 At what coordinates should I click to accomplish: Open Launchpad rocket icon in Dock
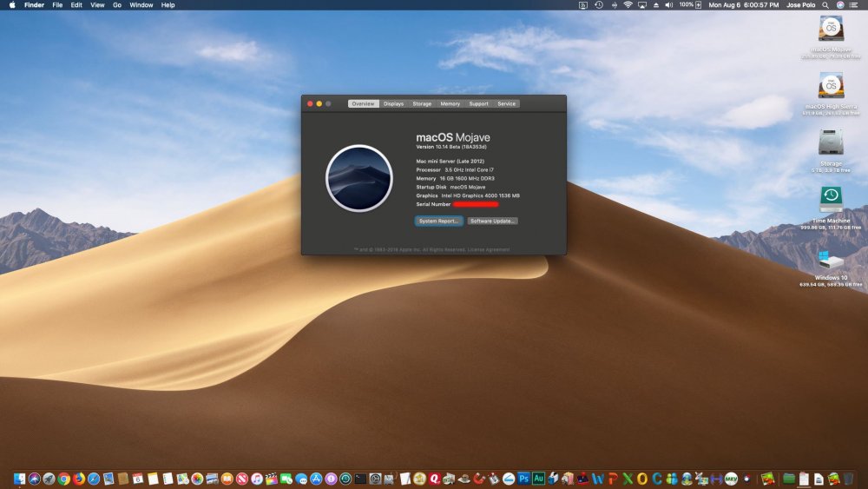[x=49, y=479]
